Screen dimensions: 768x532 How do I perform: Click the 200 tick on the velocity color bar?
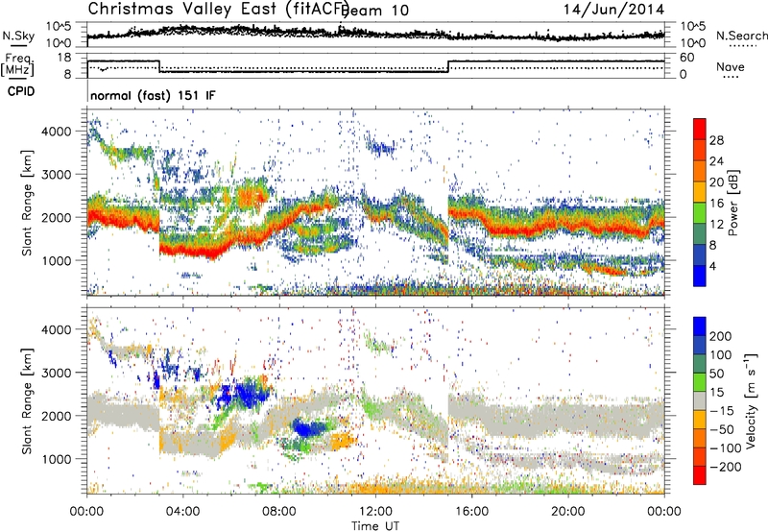point(721,336)
